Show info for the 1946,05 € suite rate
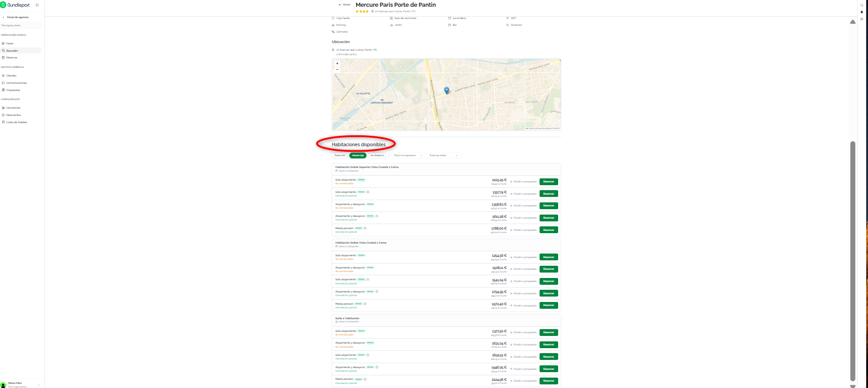Viewport: 868px width, 388px height. 377,367
